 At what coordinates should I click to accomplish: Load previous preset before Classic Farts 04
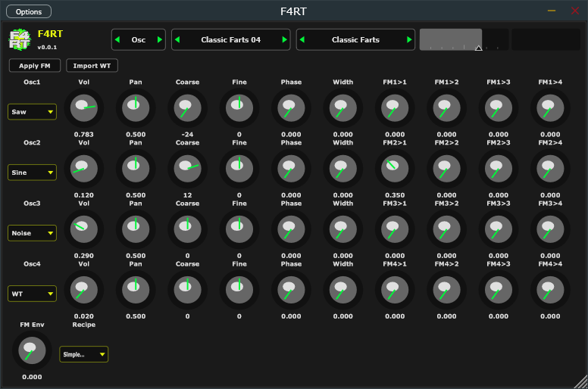pos(177,39)
